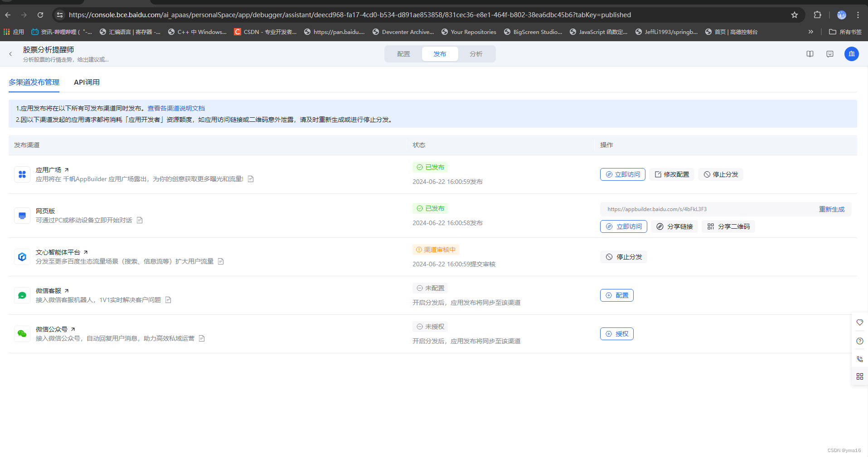This screenshot has width=868, height=457.
Task: Open Chrome profile avatar
Action: pyautogui.click(x=842, y=15)
